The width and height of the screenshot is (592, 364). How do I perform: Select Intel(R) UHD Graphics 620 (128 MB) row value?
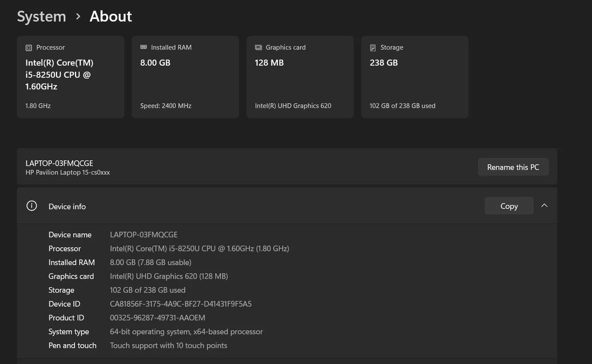click(x=169, y=276)
